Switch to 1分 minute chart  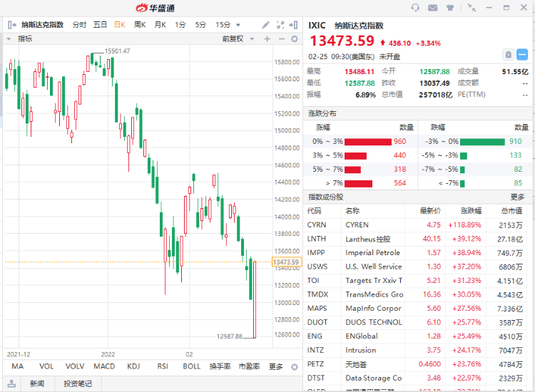click(180, 24)
